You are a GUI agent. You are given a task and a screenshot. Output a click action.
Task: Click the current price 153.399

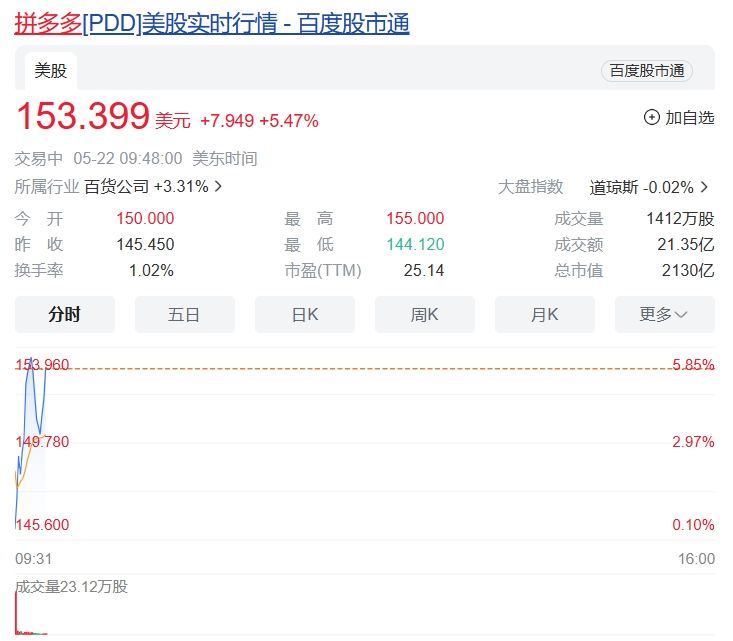pos(83,116)
